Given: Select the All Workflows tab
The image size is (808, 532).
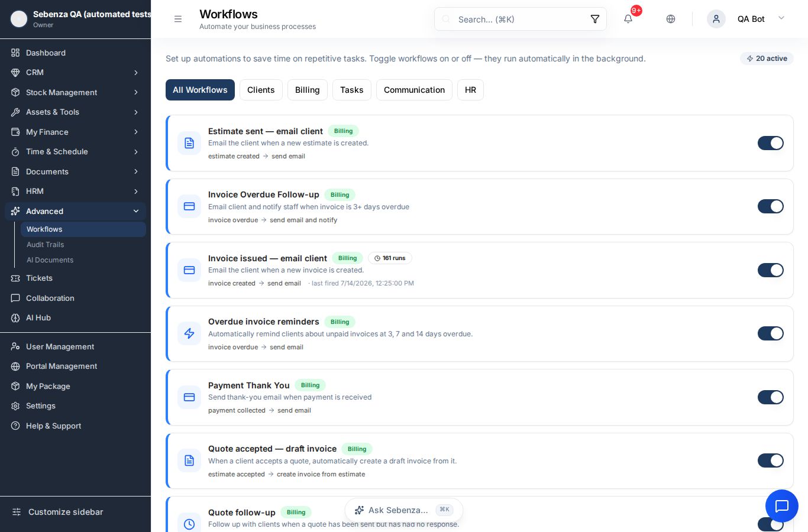Looking at the screenshot, I should tap(200, 90).
